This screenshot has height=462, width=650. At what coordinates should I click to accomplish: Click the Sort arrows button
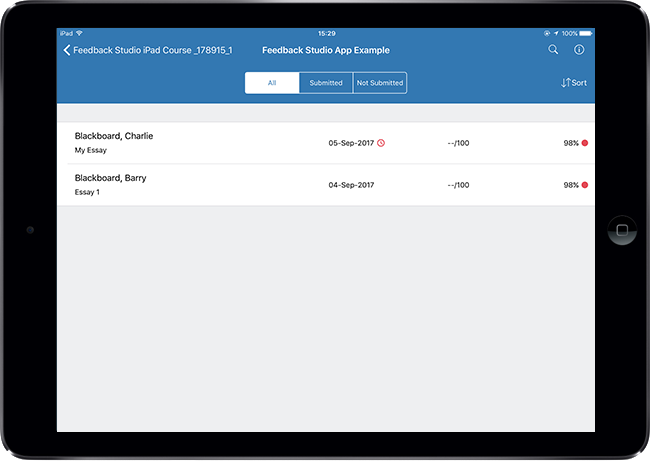[574, 83]
